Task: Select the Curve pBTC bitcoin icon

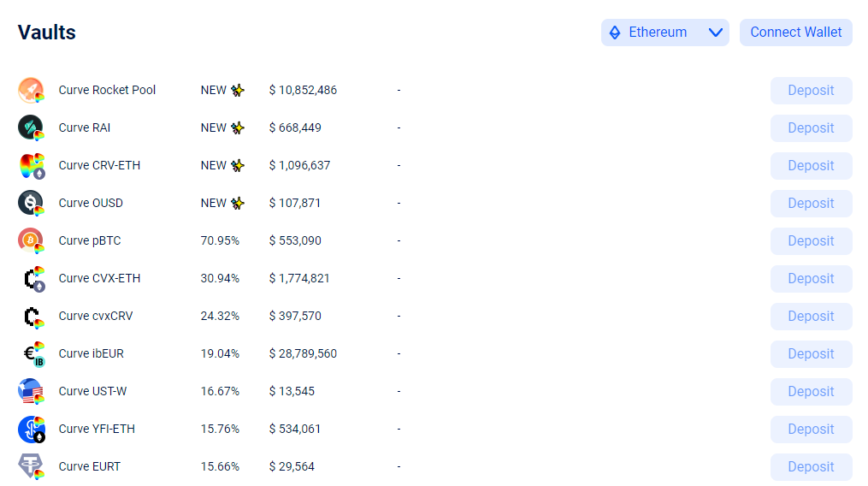Action: (31, 241)
